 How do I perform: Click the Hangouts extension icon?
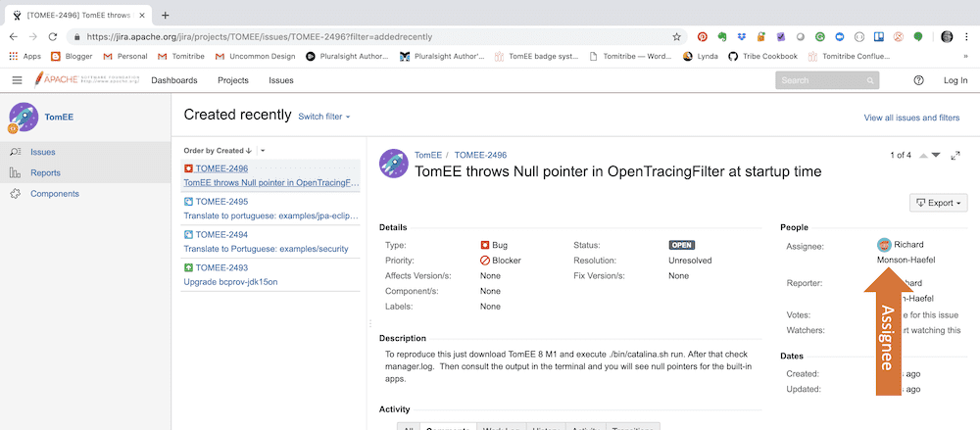tap(918, 37)
